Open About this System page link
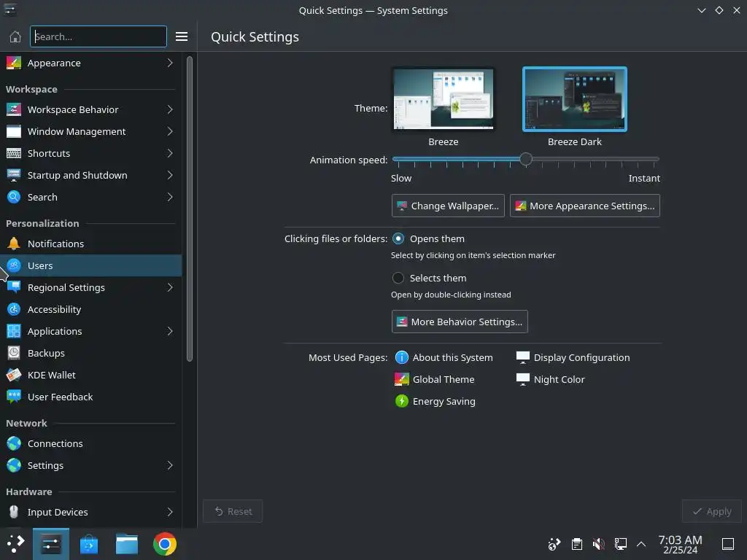Screen dimensions: 747x560 tap(444, 357)
